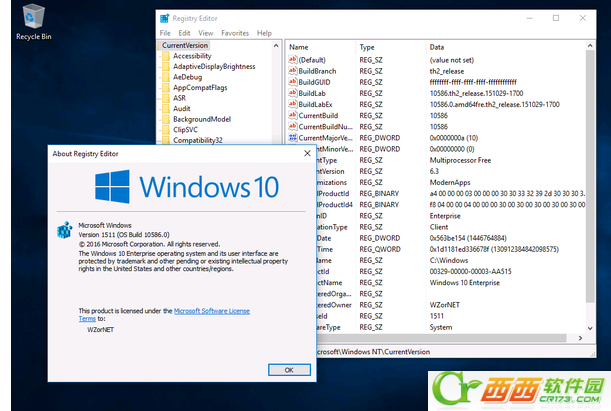Click the AdaptiveDisplayBrightness folder icon

[x=166, y=67]
